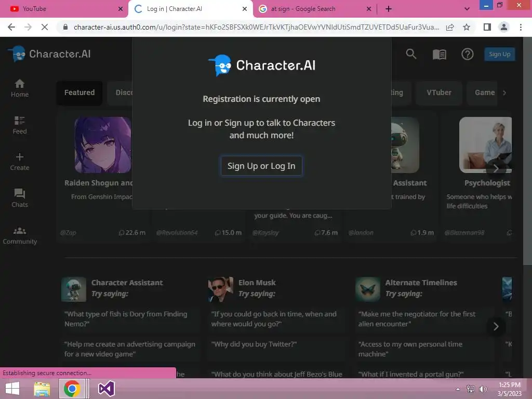Click the lock site info icon
The width and height of the screenshot is (532, 399).
point(65,27)
